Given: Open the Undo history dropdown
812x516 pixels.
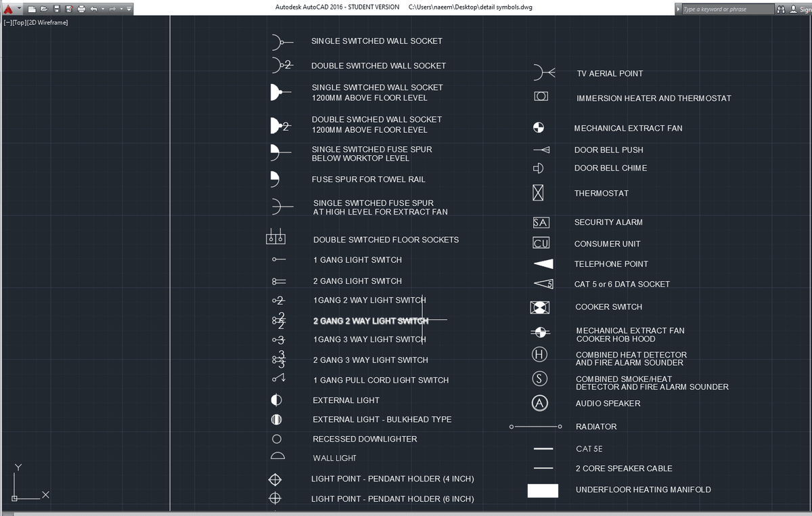Looking at the screenshot, I should [102, 9].
